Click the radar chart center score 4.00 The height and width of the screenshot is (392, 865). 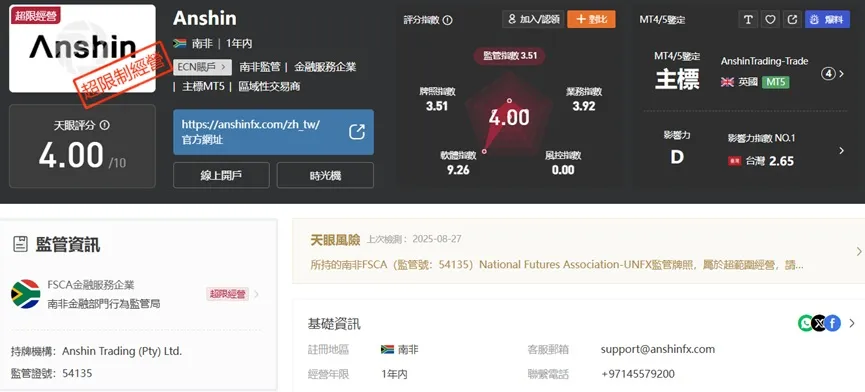tap(510, 117)
